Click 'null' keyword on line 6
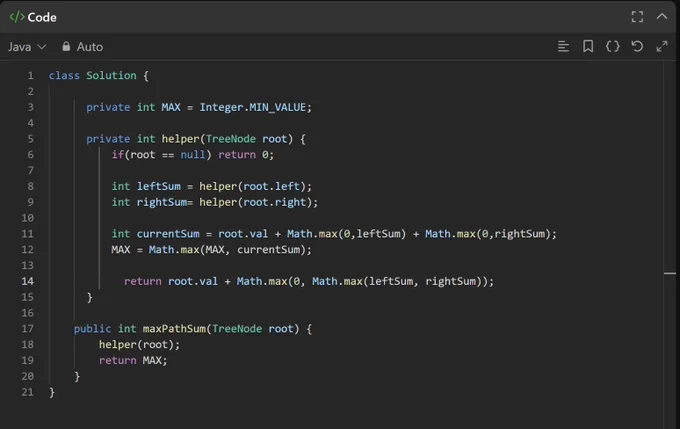Viewport: 680px width, 429px height. [193, 154]
